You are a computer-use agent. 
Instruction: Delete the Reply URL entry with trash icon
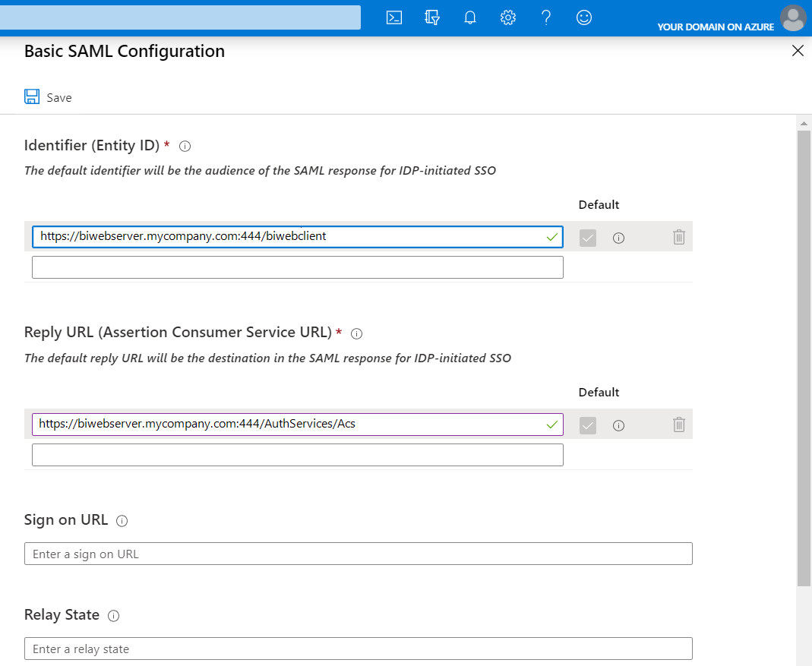point(679,425)
